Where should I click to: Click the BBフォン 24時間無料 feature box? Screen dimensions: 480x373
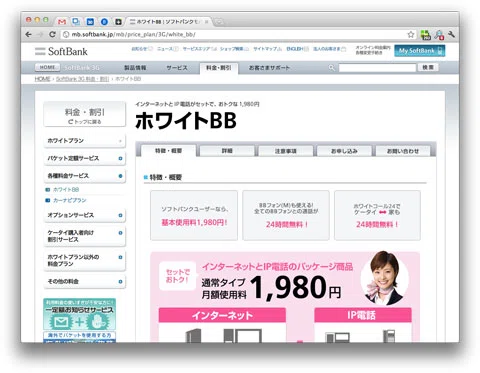(x=286, y=215)
